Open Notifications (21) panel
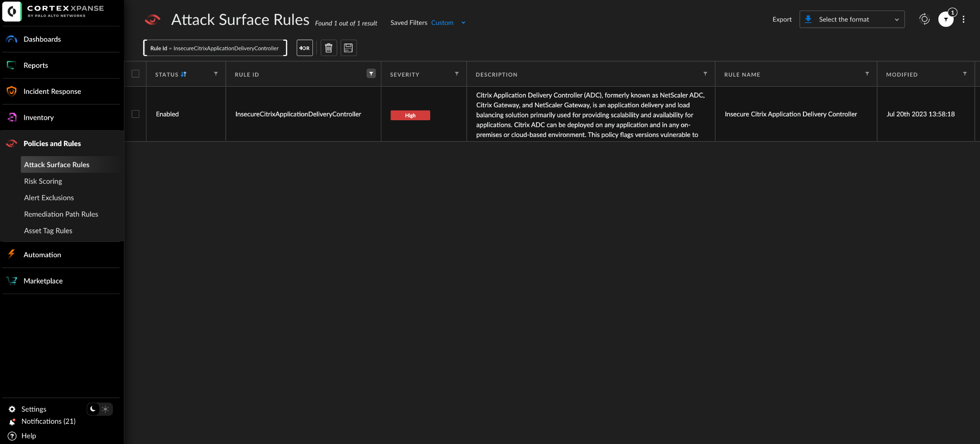980x444 pixels. (x=48, y=421)
